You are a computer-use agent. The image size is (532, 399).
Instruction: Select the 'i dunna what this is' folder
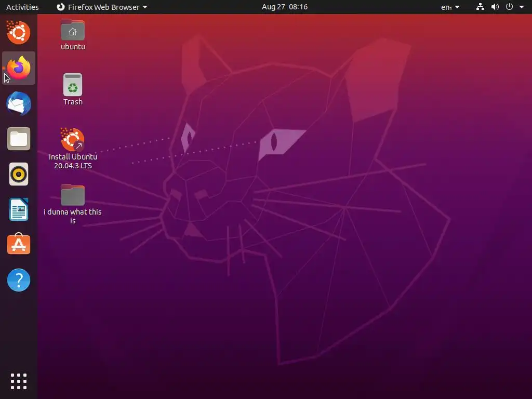73,204
